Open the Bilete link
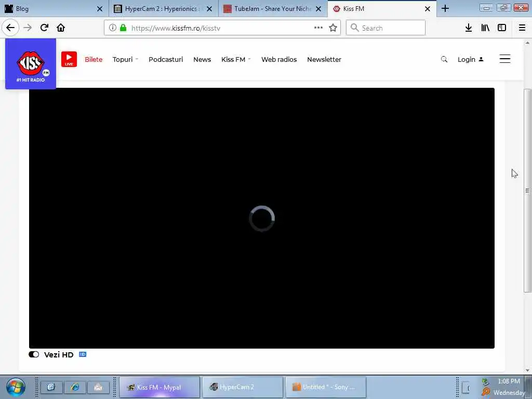Image resolution: width=532 pixels, height=399 pixels. [x=94, y=59]
